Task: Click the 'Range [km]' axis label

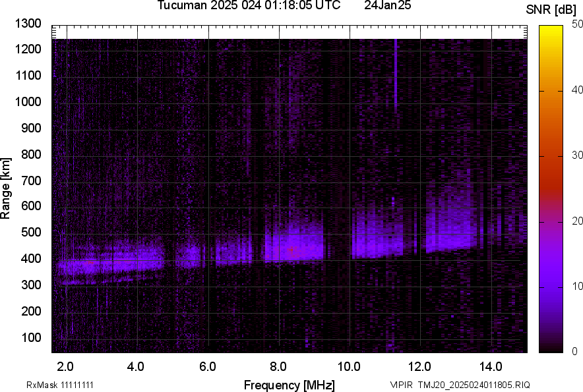Action: pos(5,188)
